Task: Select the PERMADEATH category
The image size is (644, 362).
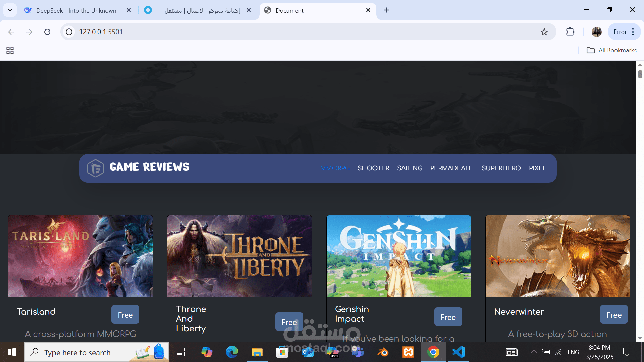Action: coord(452,168)
